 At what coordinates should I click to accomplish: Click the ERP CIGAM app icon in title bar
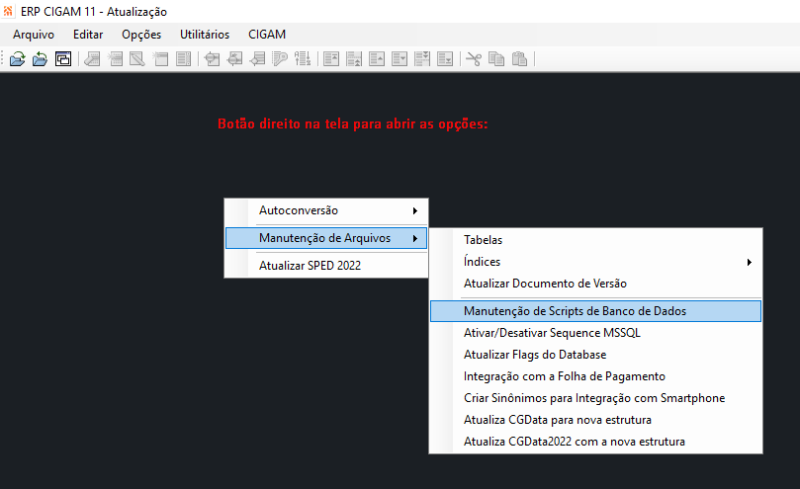point(8,11)
